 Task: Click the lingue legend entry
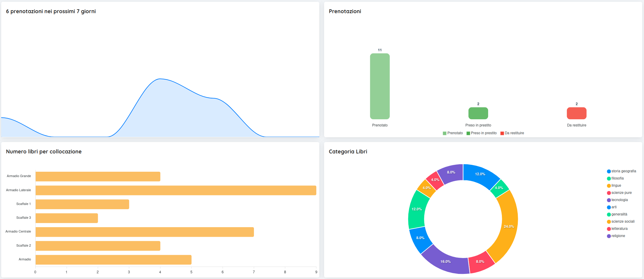(616, 186)
